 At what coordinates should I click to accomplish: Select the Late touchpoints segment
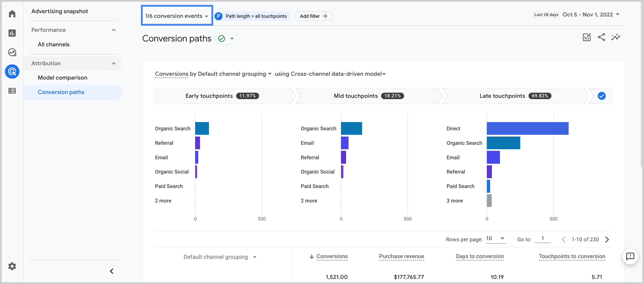(x=515, y=96)
